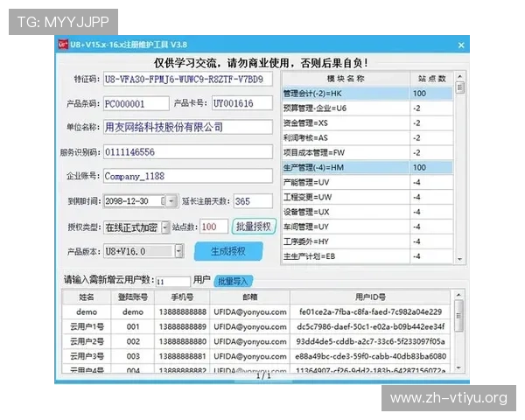Click the scroll-down arrow of module list

coord(459,259)
